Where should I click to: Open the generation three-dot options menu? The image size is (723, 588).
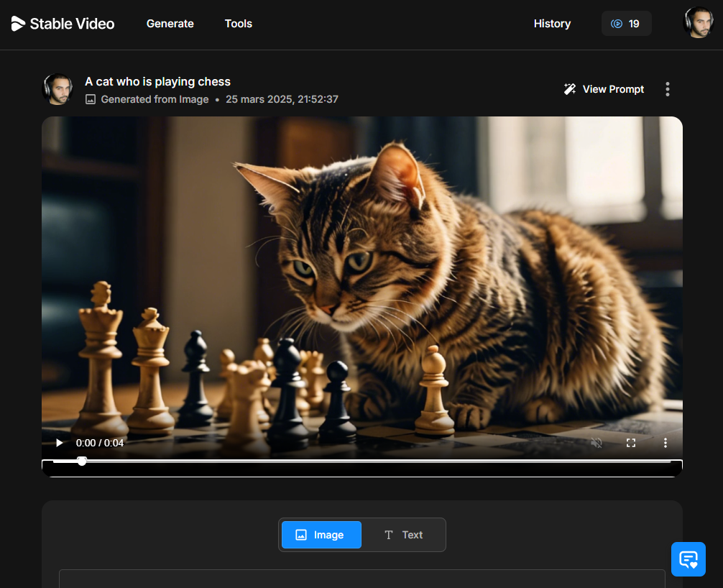click(x=667, y=88)
